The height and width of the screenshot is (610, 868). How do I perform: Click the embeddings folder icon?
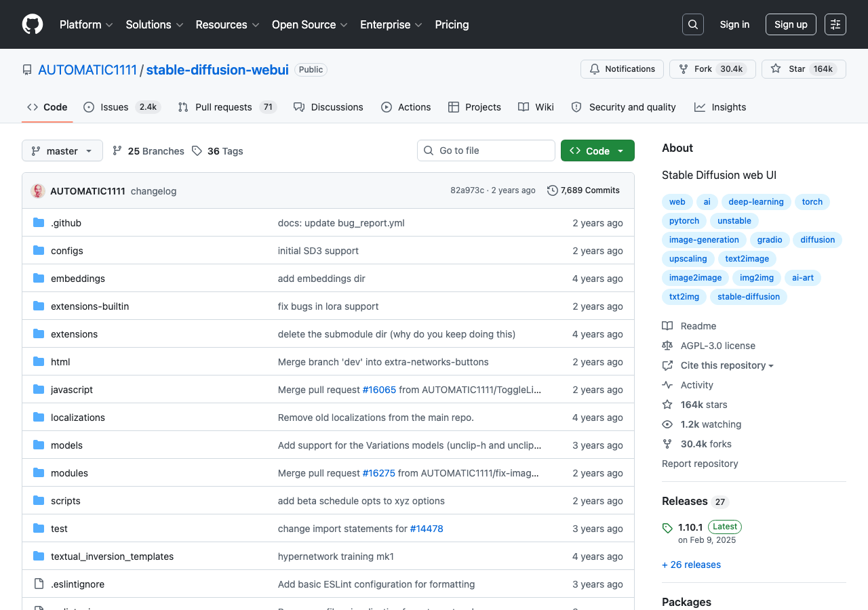(39, 279)
